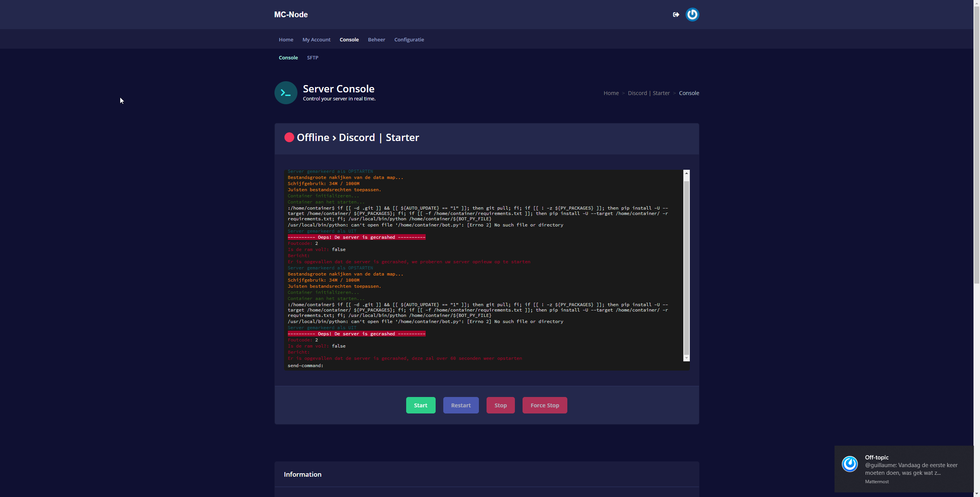Click the red Offline status indicator
Screen dimensions: 980x497
click(289, 138)
